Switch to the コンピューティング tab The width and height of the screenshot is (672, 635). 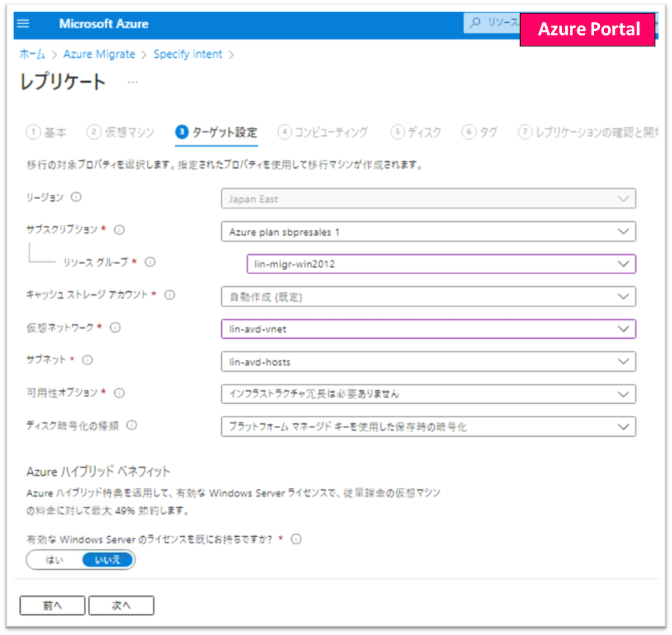click(323, 132)
